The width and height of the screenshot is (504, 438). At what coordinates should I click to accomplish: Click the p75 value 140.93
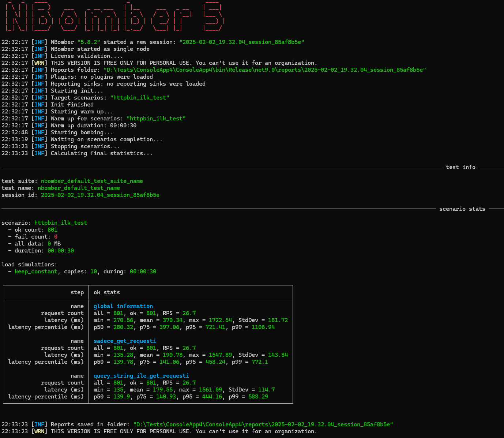pyautogui.click(x=166, y=397)
